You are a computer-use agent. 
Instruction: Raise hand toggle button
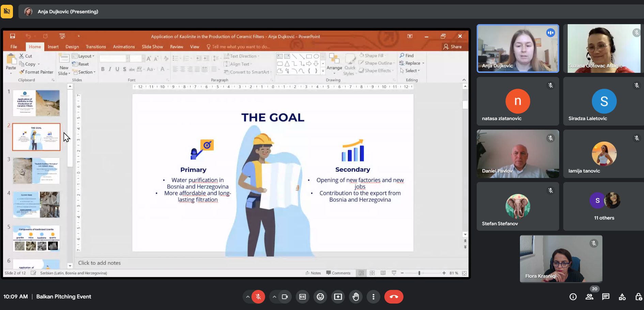pos(356,297)
